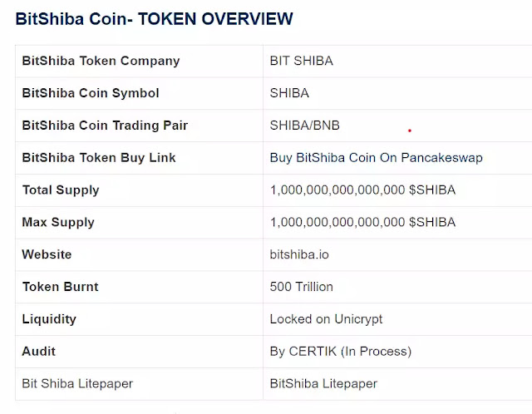Click the Max Supply amount value
Viewport: 532px width, 414px height.
click(362, 222)
